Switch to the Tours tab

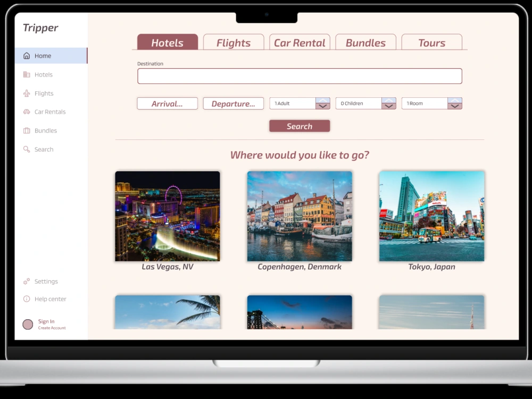(431, 42)
